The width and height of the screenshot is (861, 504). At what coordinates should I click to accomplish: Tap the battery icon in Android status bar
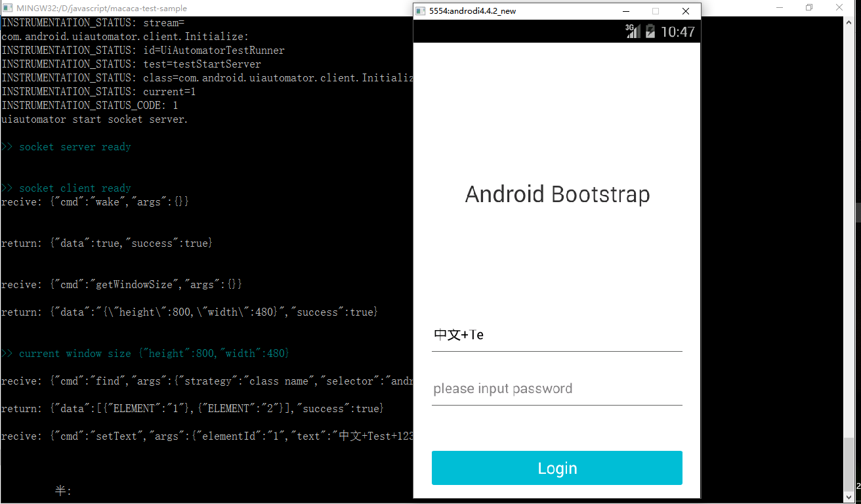(x=650, y=31)
